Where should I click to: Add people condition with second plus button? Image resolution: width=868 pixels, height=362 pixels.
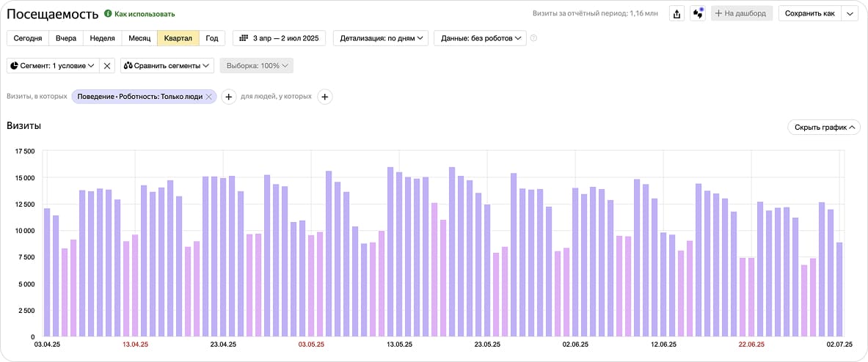pyautogui.click(x=325, y=97)
